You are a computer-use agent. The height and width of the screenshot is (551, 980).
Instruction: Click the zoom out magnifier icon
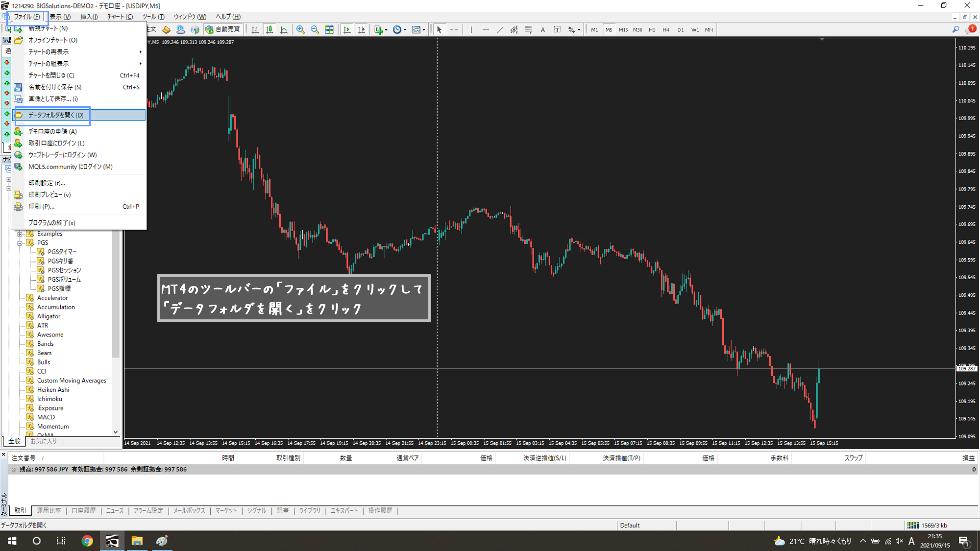(315, 30)
